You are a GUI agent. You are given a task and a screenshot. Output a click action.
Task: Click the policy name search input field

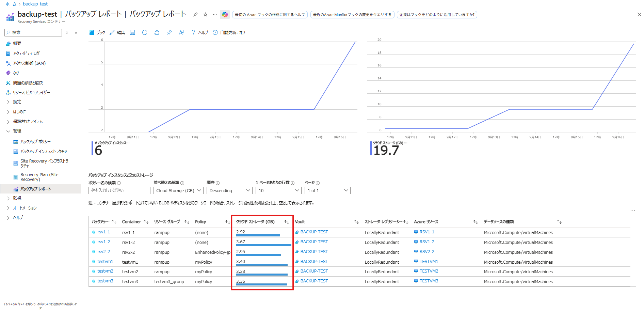[x=119, y=190]
